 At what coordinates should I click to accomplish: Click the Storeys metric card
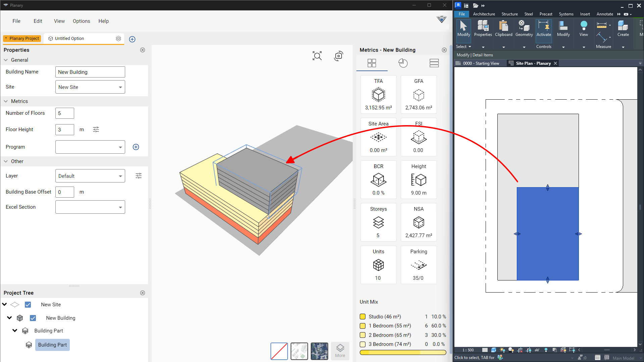pyautogui.click(x=379, y=222)
